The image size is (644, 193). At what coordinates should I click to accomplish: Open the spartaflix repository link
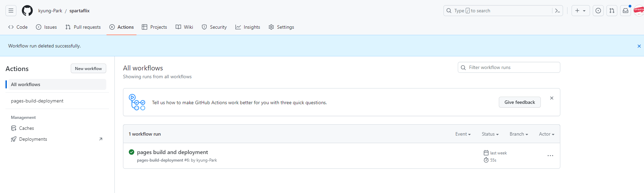(x=80, y=11)
